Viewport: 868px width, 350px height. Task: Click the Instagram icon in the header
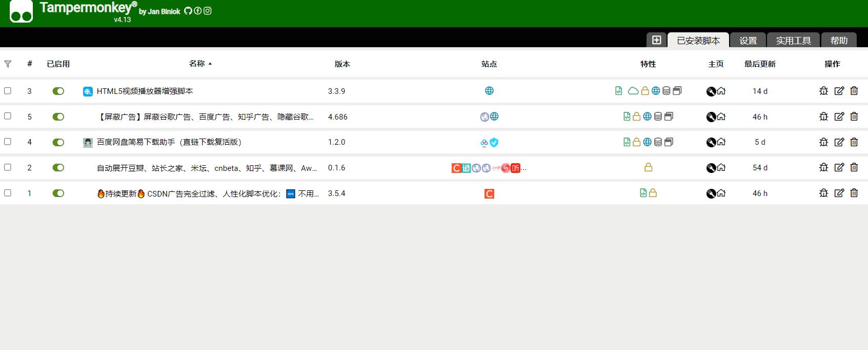208,11
